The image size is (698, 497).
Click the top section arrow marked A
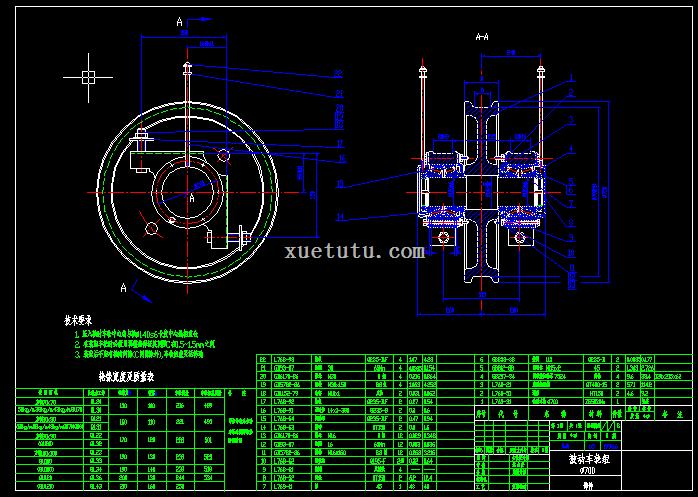tap(178, 21)
